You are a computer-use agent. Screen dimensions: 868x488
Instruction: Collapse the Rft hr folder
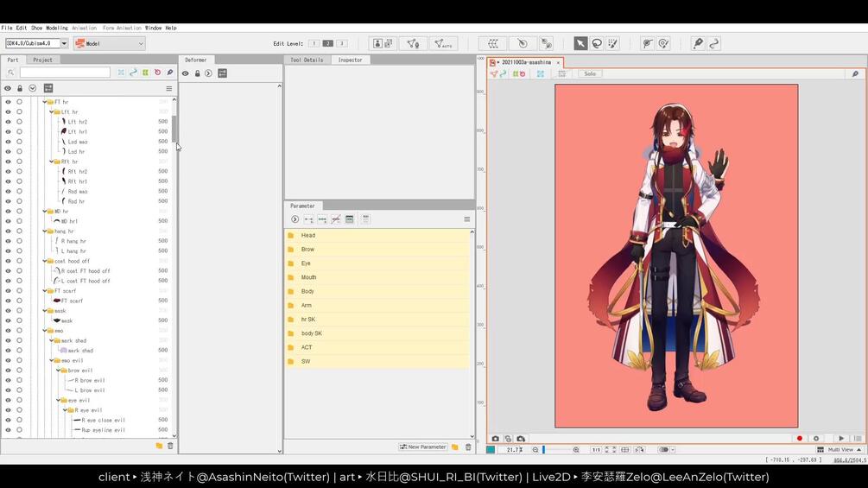coord(52,162)
